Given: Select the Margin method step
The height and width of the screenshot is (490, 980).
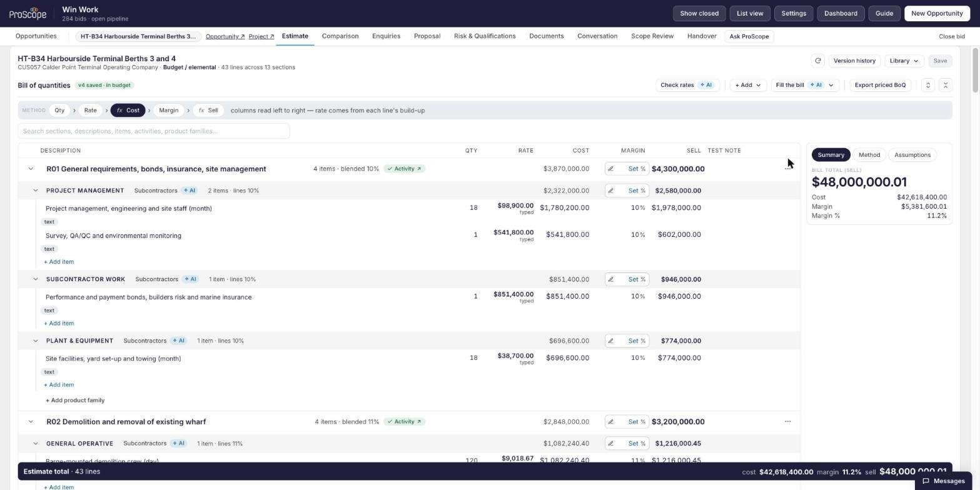Looking at the screenshot, I should [168, 111].
